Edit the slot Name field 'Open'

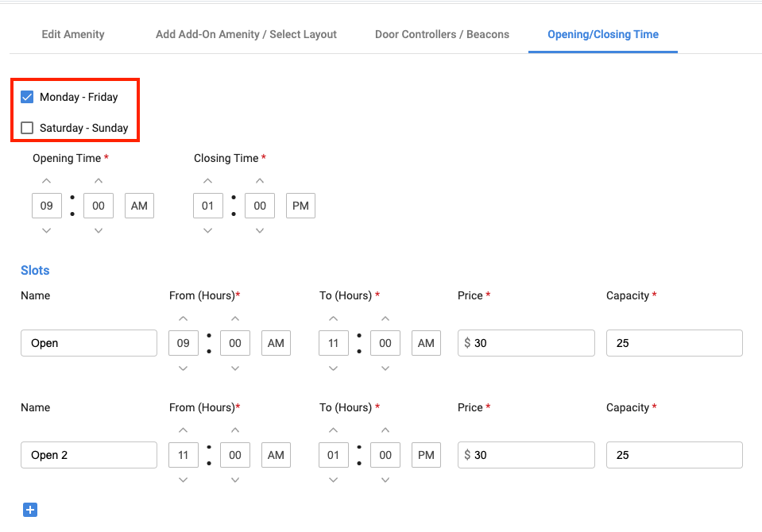tap(89, 343)
